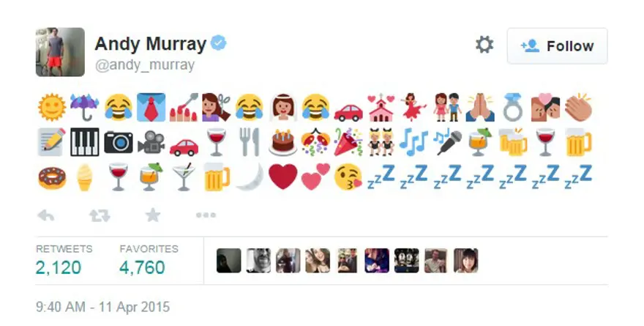Click the Andy Murray display name
The height and width of the screenshot is (326, 644).
point(150,43)
